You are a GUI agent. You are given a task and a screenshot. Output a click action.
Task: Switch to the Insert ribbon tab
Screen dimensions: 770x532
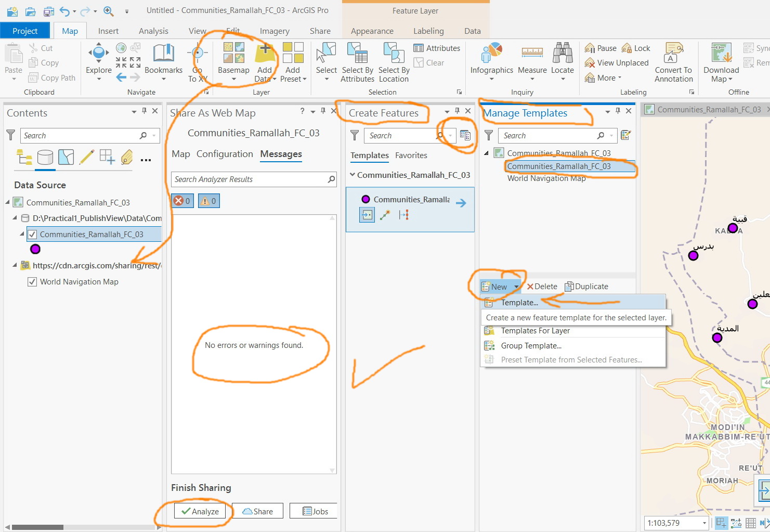click(x=108, y=31)
